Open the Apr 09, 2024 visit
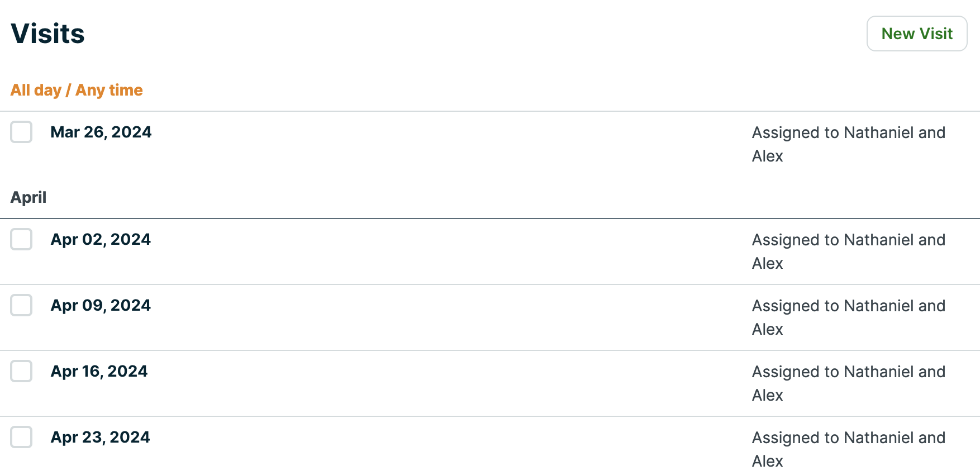This screenshot has height=475, width=980. coord(101,306)
